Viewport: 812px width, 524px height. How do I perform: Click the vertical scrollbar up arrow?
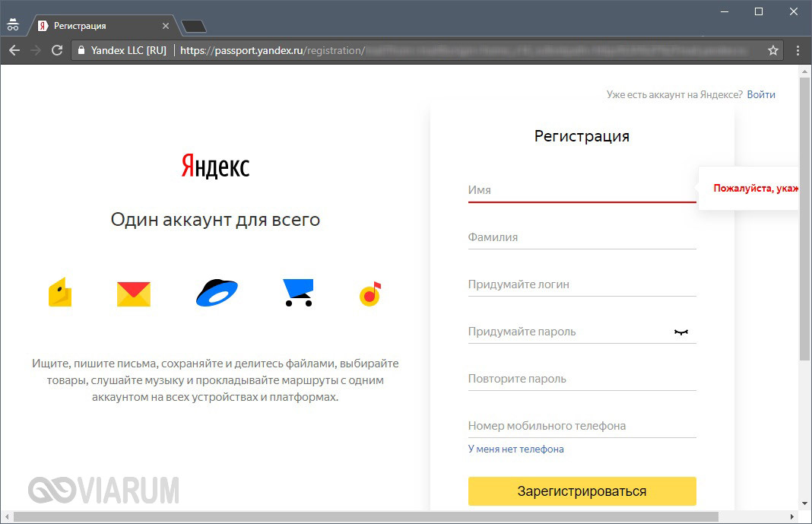point(804,71)
